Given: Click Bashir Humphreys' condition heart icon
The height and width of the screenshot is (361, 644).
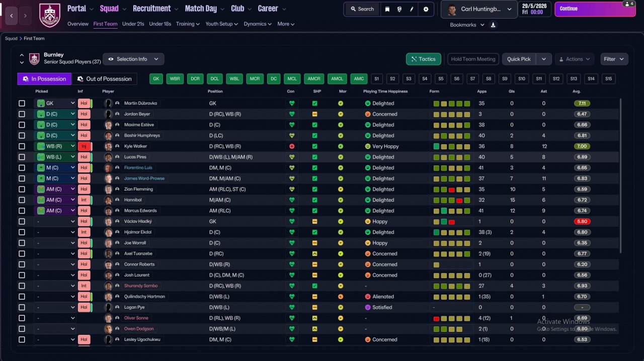Looking at the screenshot, I should [291, 135].
